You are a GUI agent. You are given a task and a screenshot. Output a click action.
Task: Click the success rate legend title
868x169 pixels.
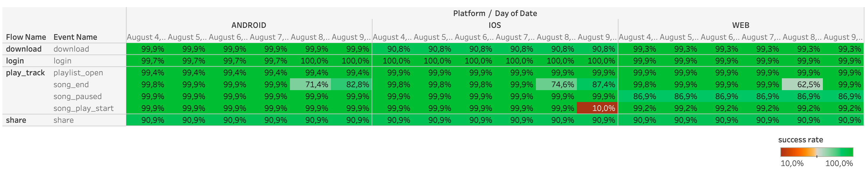click(800, 140)
